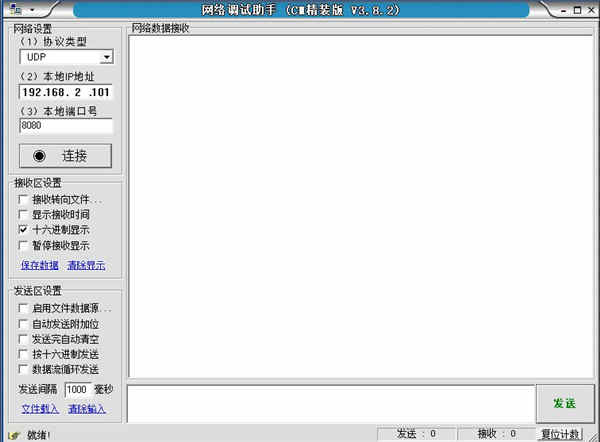
Task: Click the 网络数据接收 label
Action: pos(160,28)
